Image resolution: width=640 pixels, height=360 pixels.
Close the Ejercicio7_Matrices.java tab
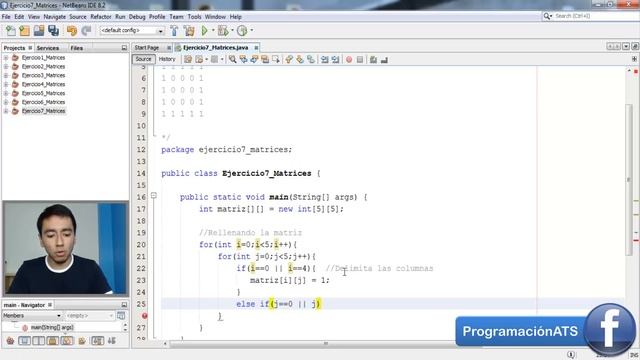click(x=256, y=48)
